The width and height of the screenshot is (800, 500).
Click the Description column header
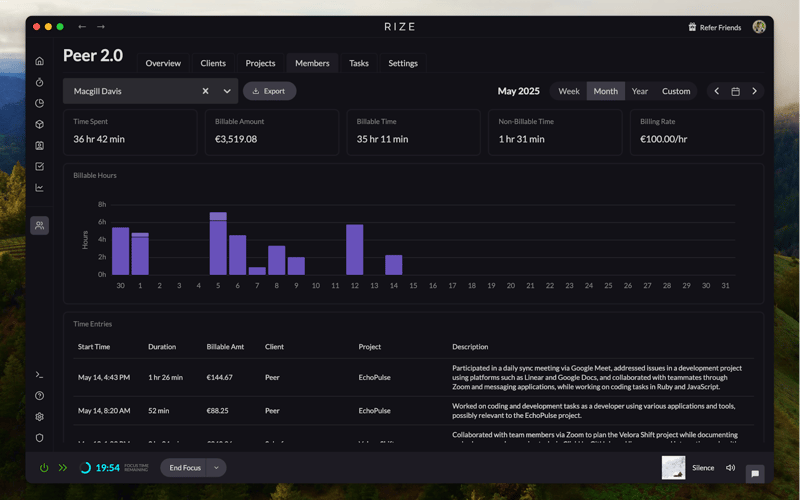(x=470, y=347)
